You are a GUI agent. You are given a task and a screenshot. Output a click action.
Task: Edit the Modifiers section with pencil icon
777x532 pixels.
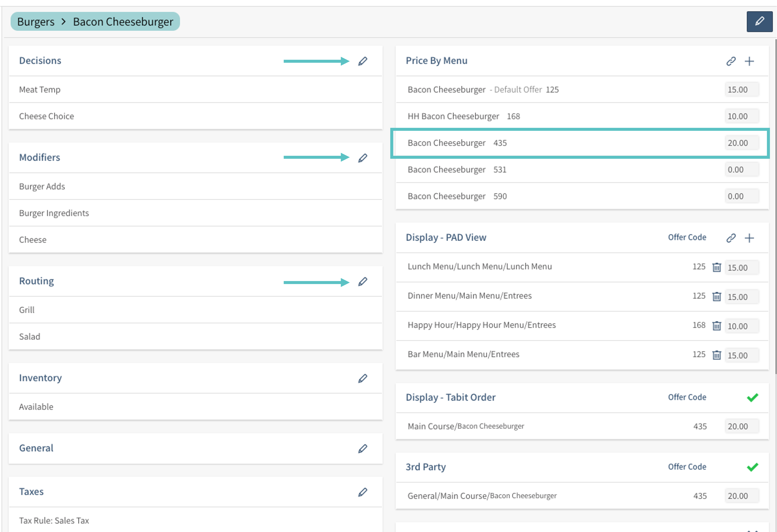[x=363, y=158]
